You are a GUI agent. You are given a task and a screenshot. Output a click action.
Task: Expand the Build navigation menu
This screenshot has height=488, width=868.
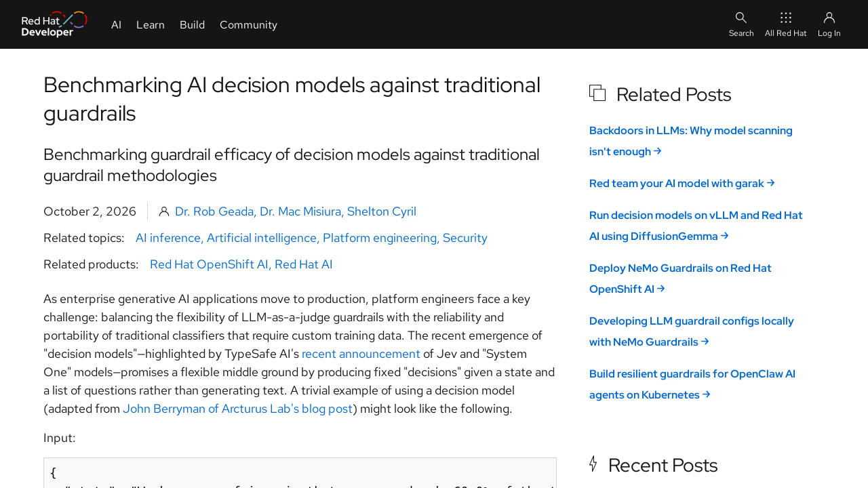tap(192, 24)
